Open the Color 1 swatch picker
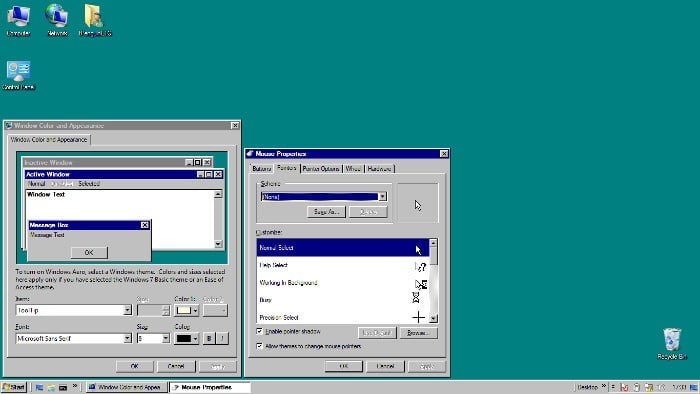 (187, 310)
